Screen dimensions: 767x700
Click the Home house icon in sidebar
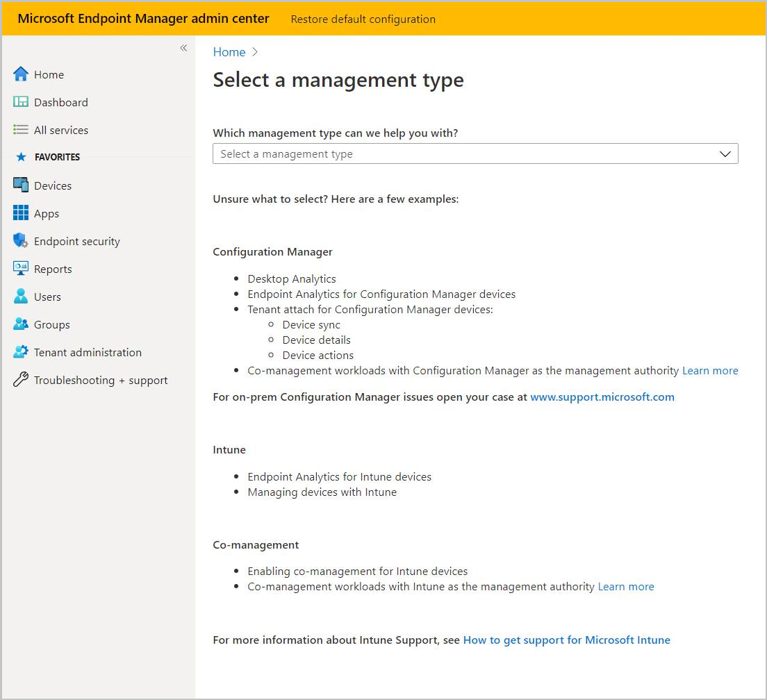click(21, 74)
